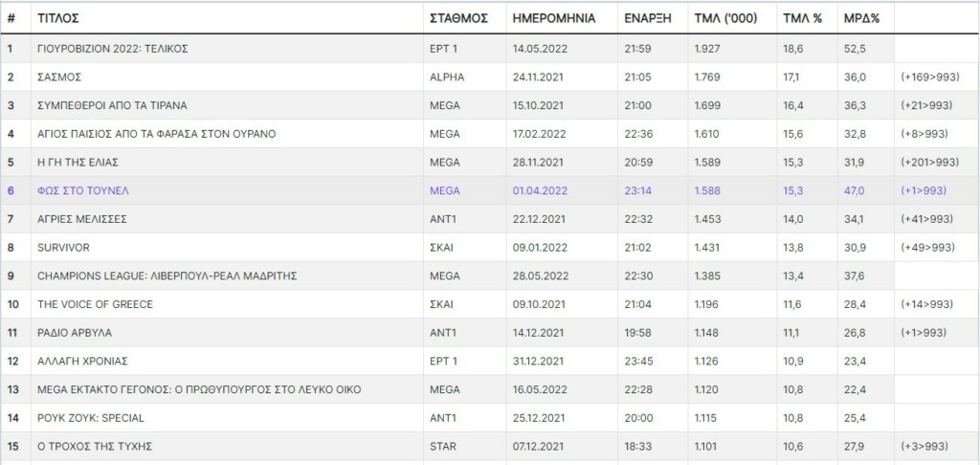The height and width of the screenshot is (465, 980).
Task: Click the ΤΙΤΛΟΣ column header
Action: [x=58, y=18]
